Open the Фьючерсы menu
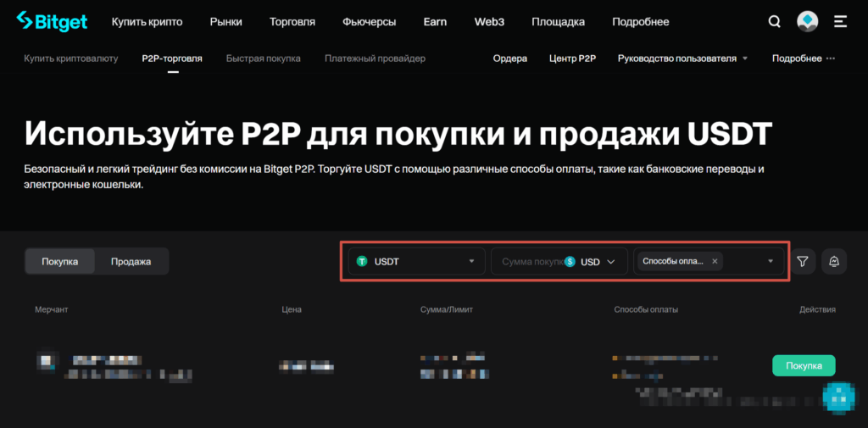868x428 pixels. (x=370, y=22)
